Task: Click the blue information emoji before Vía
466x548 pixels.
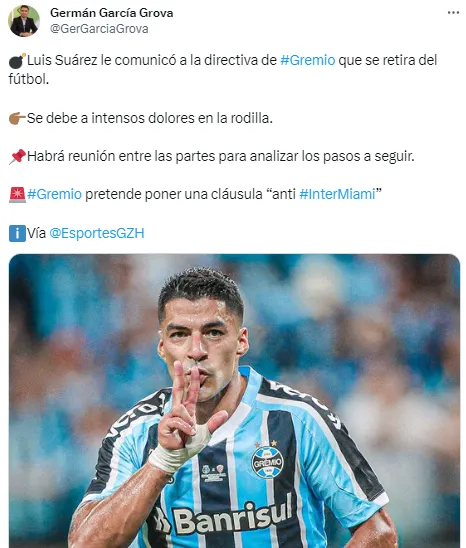Action: pyautogui.click(x=17, y=233)
